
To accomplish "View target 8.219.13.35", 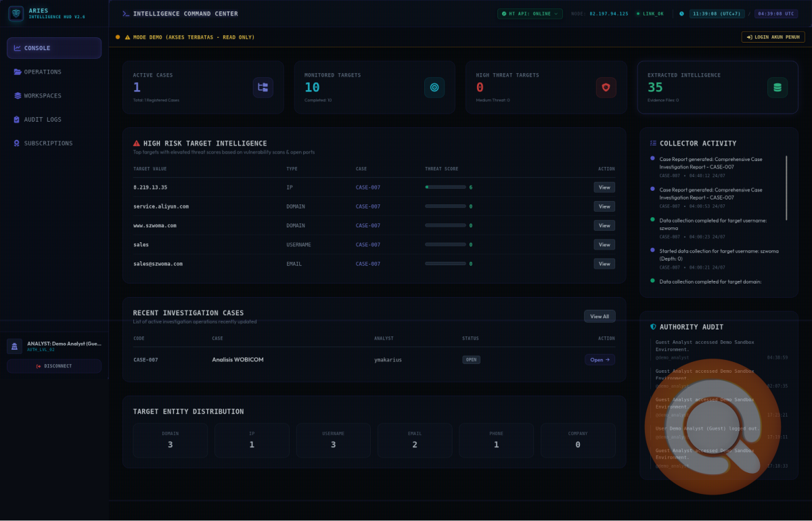I will tap(604, 187).
